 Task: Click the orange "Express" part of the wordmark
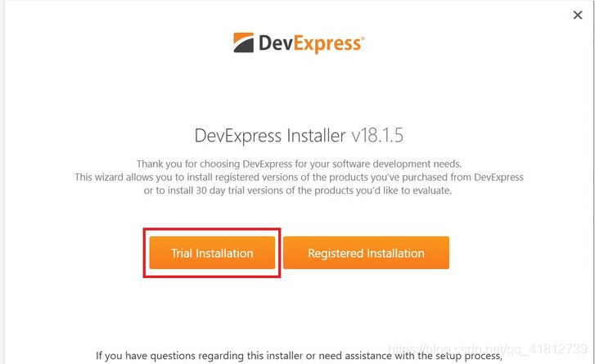[327, 44]
